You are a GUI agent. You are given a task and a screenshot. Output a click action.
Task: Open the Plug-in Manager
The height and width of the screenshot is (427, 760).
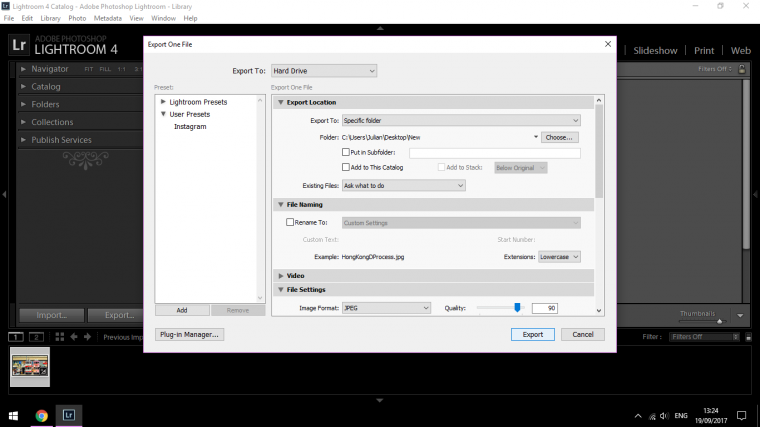(x=190, y=334)
